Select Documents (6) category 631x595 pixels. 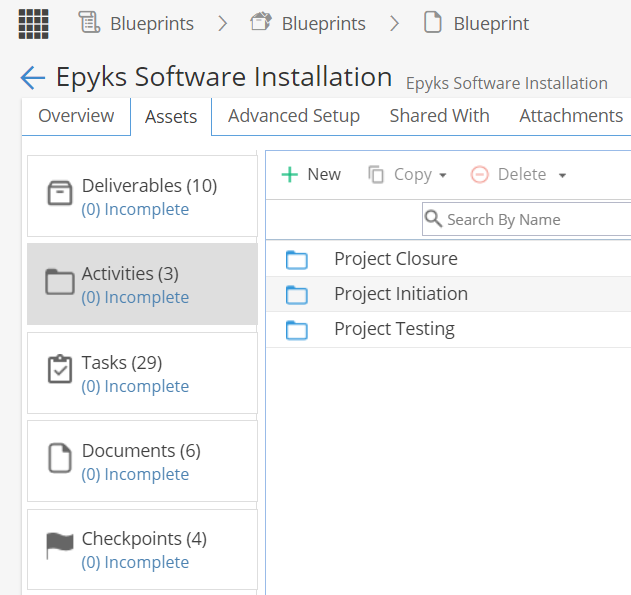[142, 461]
